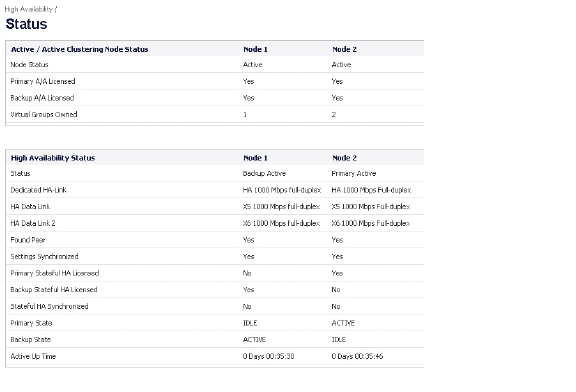Viewport: 576px width, 392px height.
Task: Click the High Availability breadcrumb link
Action: (x=29, y=9)
